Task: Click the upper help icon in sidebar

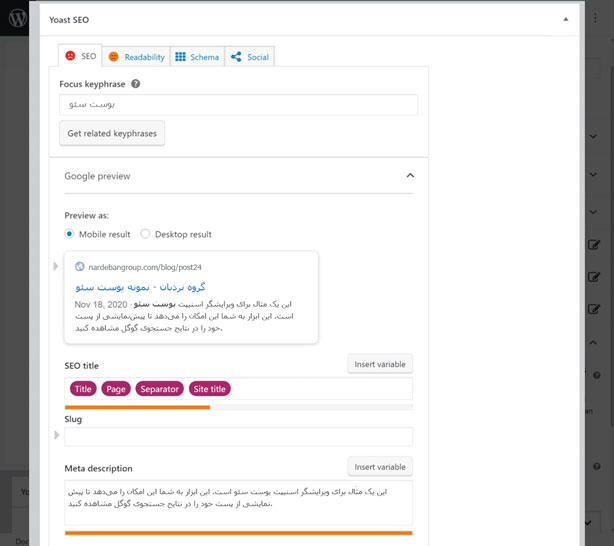Action: coord(597,375)
